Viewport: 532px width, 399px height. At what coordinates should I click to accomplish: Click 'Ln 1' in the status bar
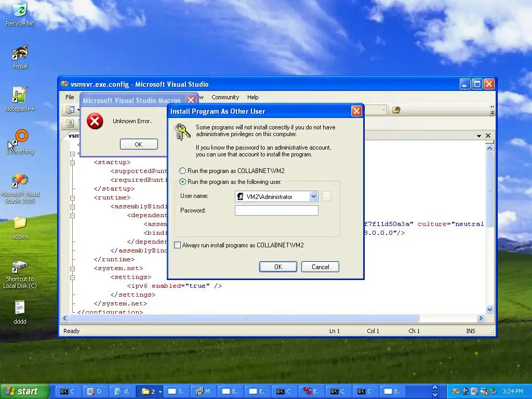[335, 331]
